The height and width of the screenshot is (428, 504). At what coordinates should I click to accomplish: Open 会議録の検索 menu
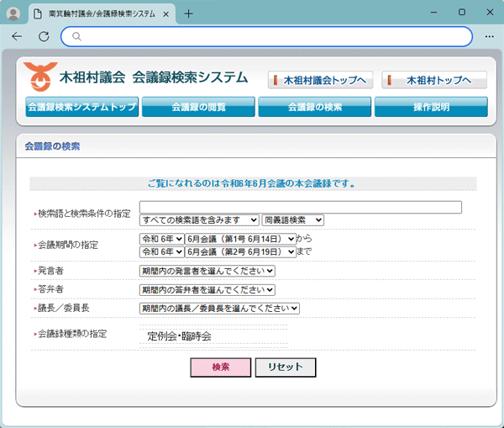pyautogui.click(x=315, y=107)
